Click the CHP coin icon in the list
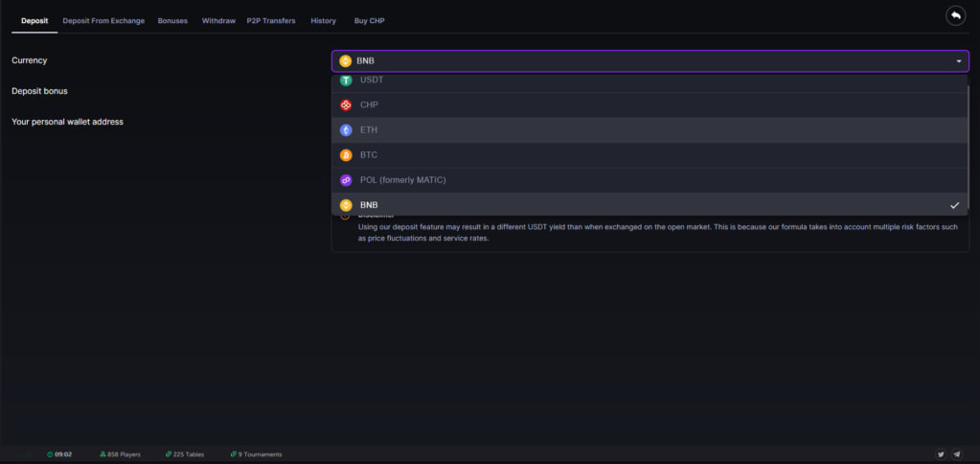Viewport: 980px width, 464px height. (346, 105)
